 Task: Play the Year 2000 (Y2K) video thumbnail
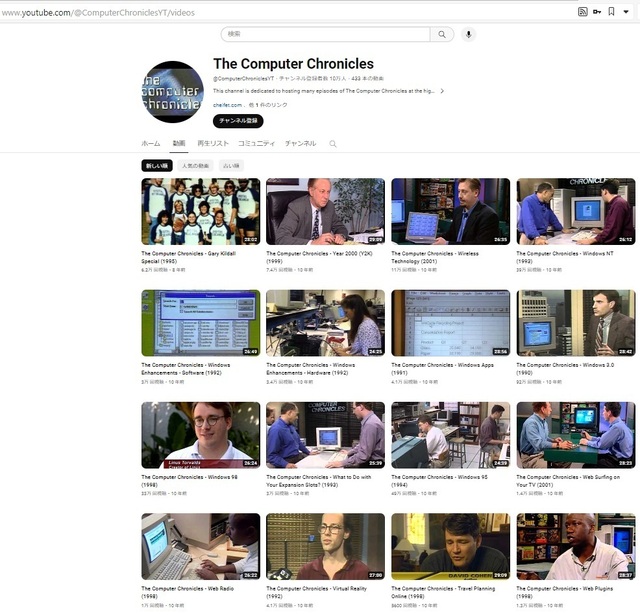coord(325,211)
